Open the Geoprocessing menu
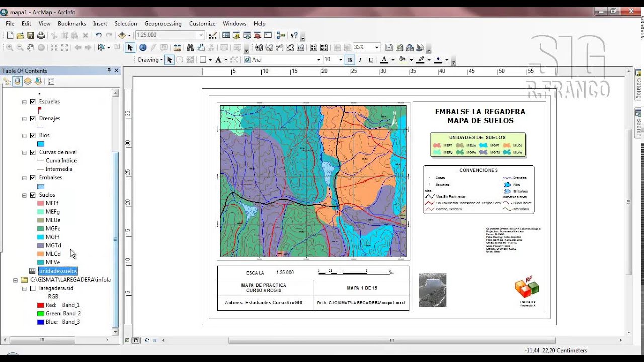 [x=163, y=24]
